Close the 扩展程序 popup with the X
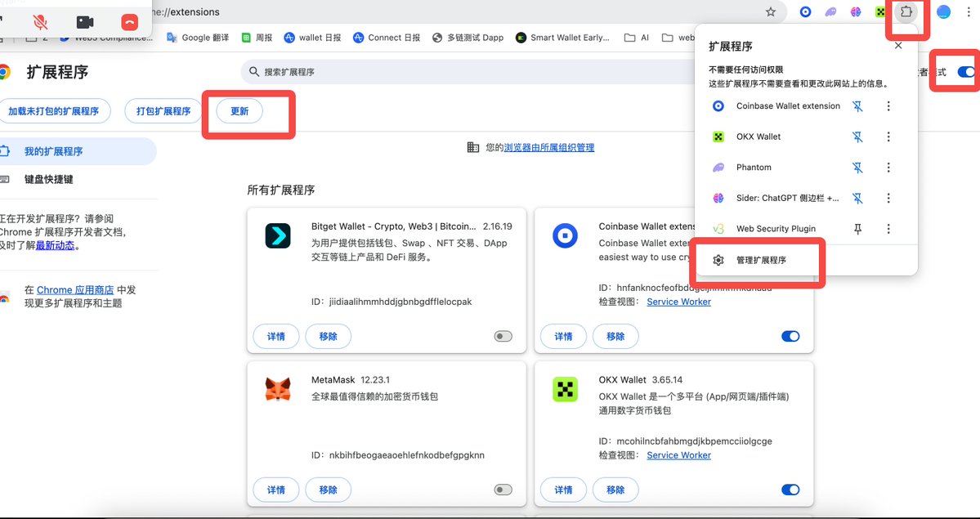This screenshot has height=519, width=980. click(898, 46)
